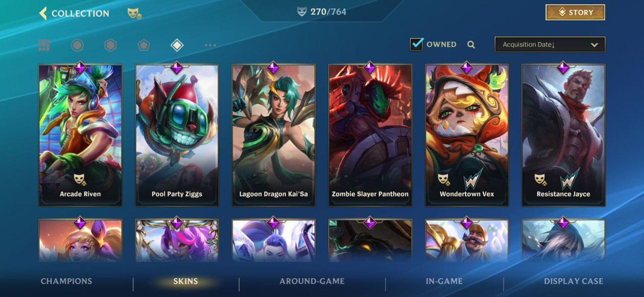Open the Pool Party Ziggs skin card
This screenshot has height=297, width=644.
pyautogui.click(x=177, y=135)
